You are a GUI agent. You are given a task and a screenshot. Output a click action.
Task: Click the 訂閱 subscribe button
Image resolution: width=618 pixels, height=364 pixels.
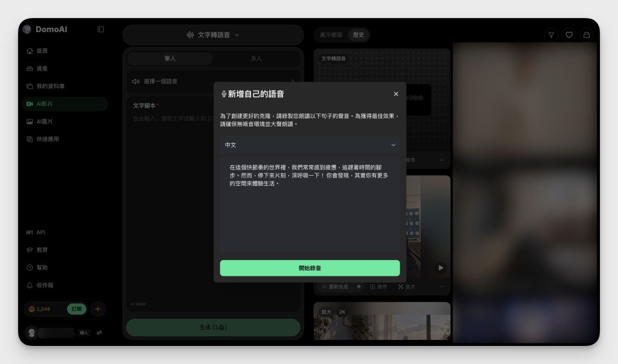tap(77, 309)
